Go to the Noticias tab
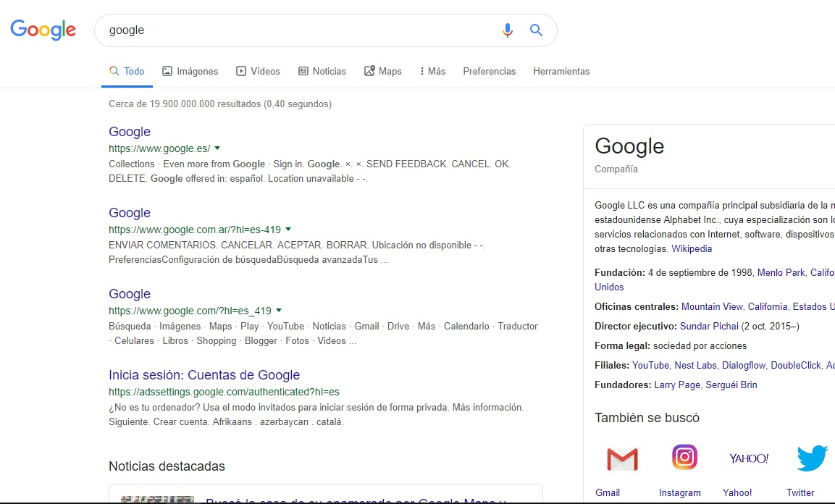 pos(322,71)
